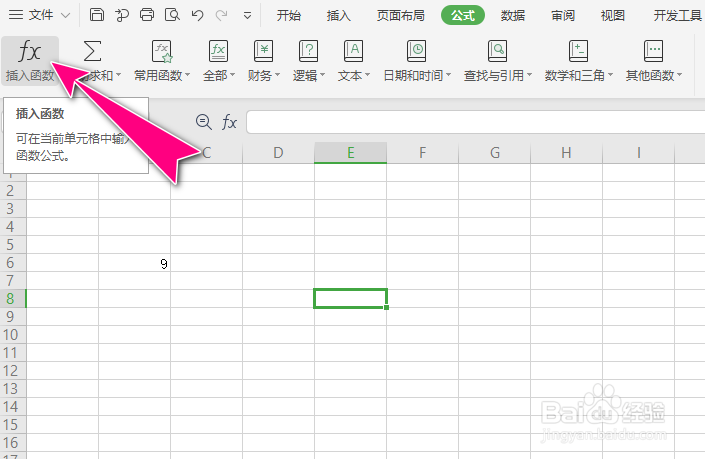This screenshot has height=459, width=705.
Task: Select row 8 header
Action: [x=13, y=299]
